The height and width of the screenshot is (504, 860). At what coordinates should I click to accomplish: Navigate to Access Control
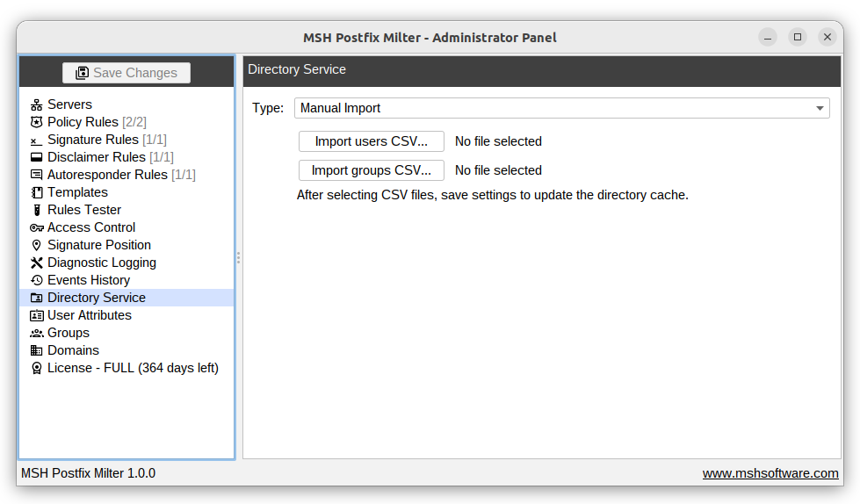tap(91, 227)
